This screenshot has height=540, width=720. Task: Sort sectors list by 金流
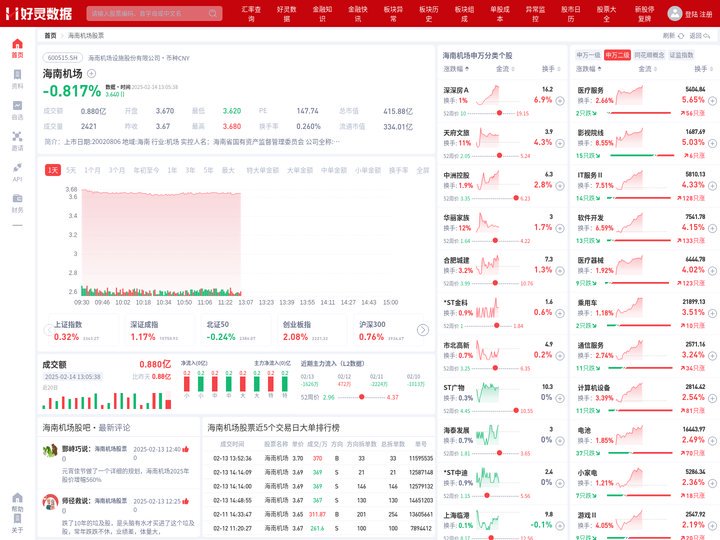pos(647,69)
